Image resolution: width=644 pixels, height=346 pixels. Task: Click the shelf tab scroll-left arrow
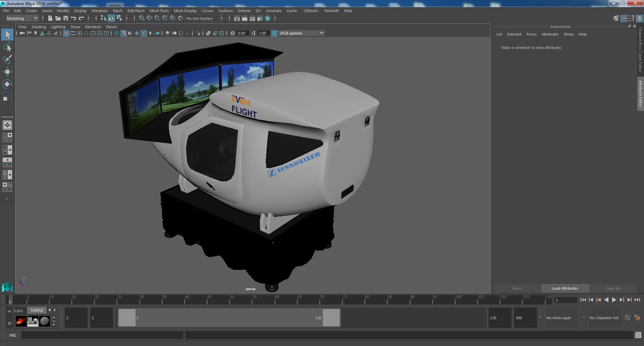tap(50, 310)
